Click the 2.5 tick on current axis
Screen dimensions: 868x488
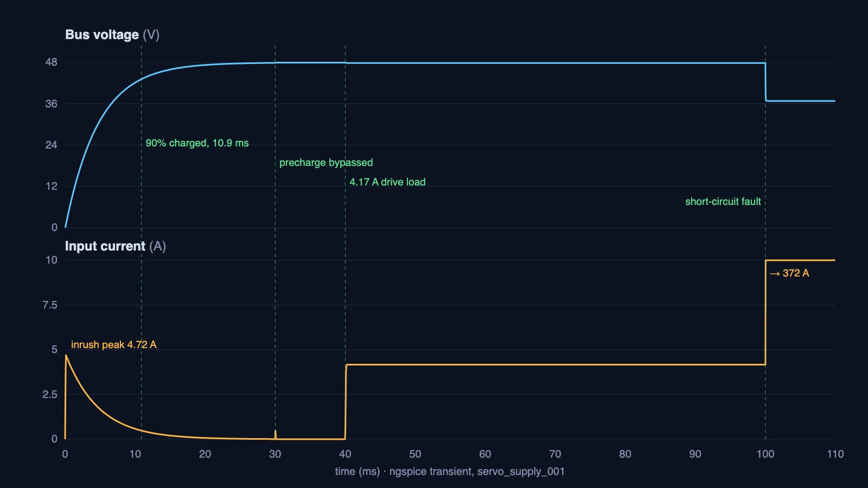pyautogui.click(x=49, y=394)
